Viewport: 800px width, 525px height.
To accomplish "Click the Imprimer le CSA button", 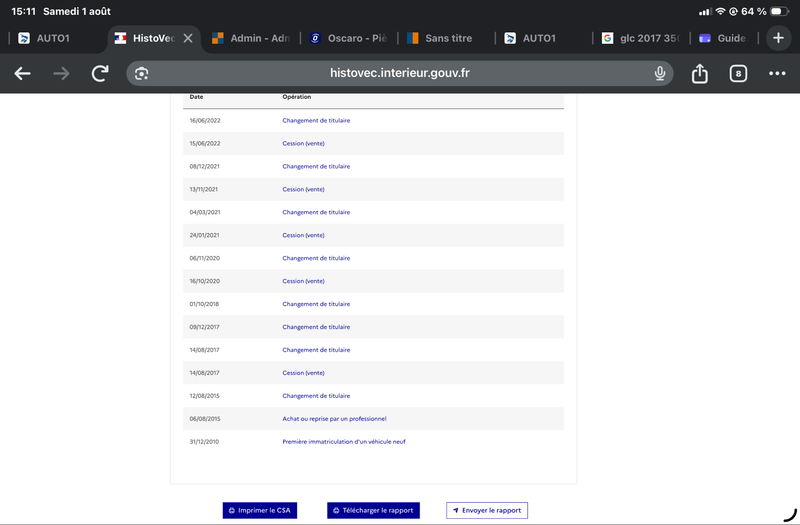I will click(260, 510).
